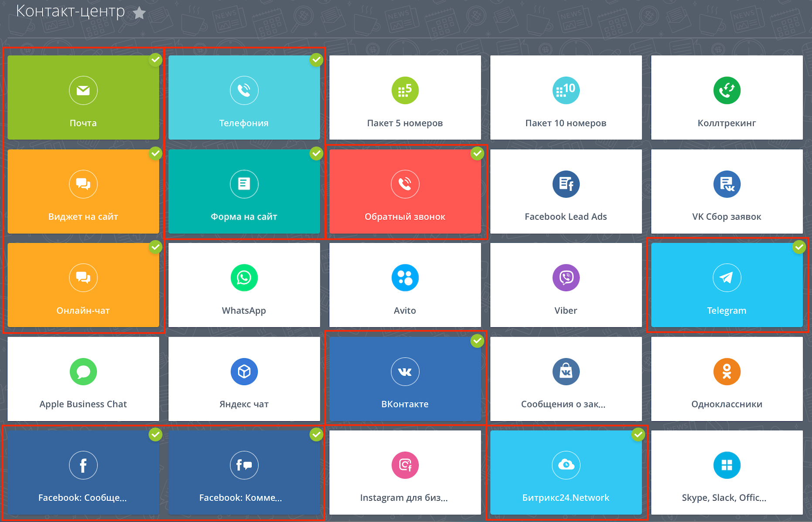Click the Одноклассники orange icon
Image resolution: width=812 pixels, height=522 pixels.
click(x=727, y=371)
